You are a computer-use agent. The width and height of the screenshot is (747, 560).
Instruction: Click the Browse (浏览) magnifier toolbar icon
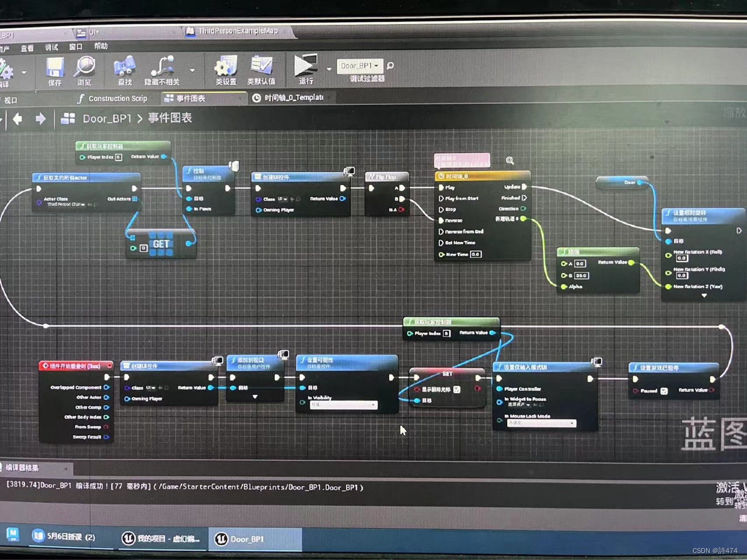tap(85, 68)
